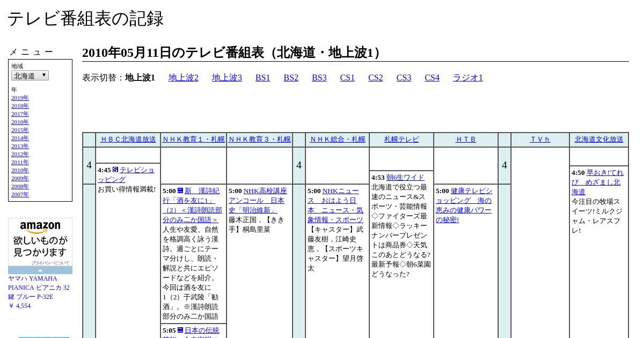Open NHK高校講座 アンコール 日本史 program
Image resolution: width=644 pixels, height=338 pixels.
[258, 200]
